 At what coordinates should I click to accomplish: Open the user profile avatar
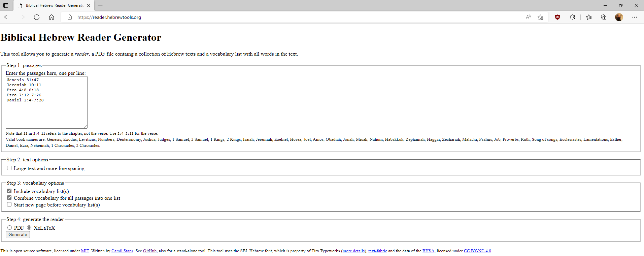coord(619,17)
